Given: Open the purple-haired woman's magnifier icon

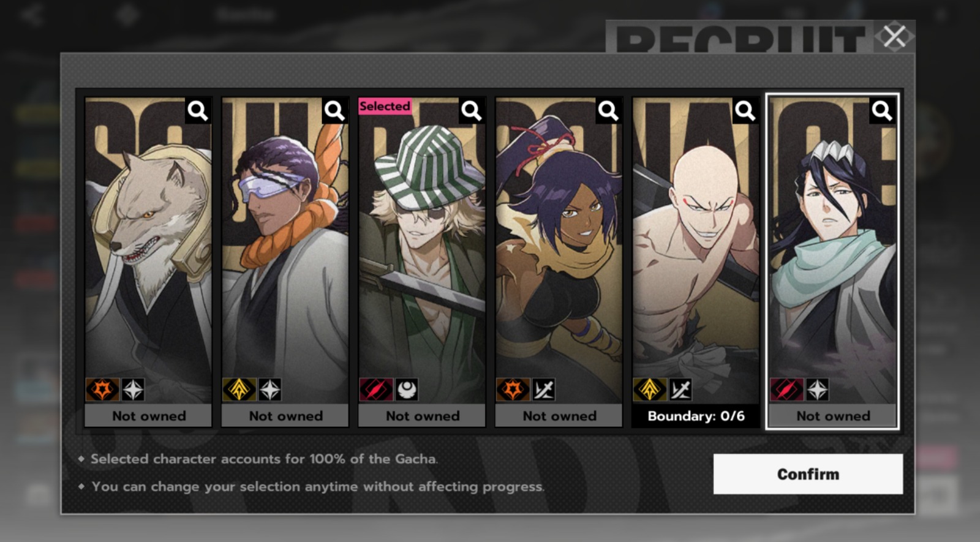Looking at the screenshot, I should coord(608,111).
